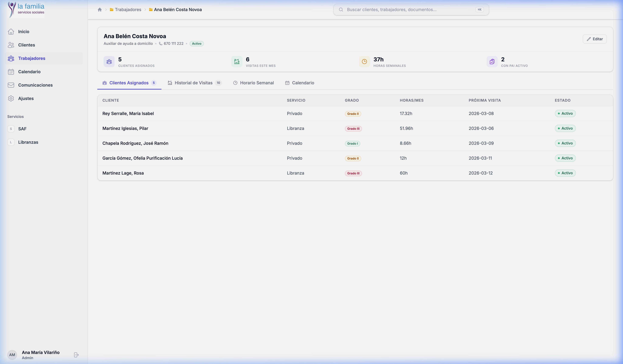This screenshot has width=623, height=364.
Task: Open the SAF service item
Action: [x=22, y=129]
